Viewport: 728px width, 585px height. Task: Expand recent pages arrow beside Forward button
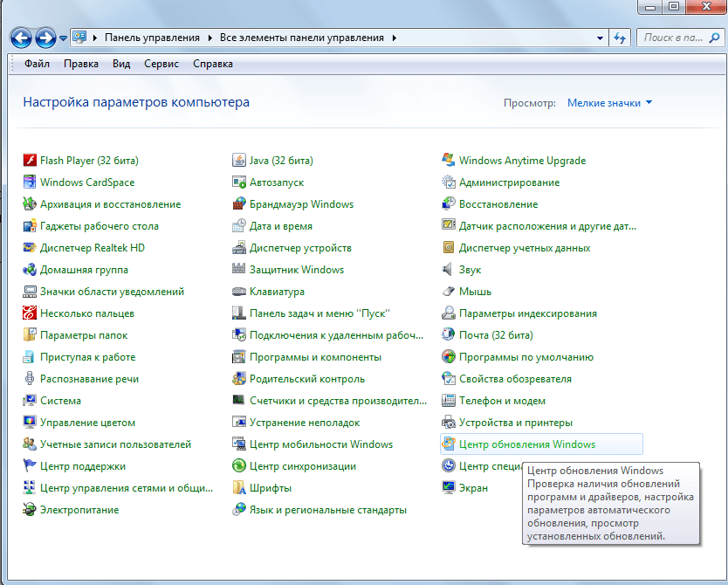[63, 38]
